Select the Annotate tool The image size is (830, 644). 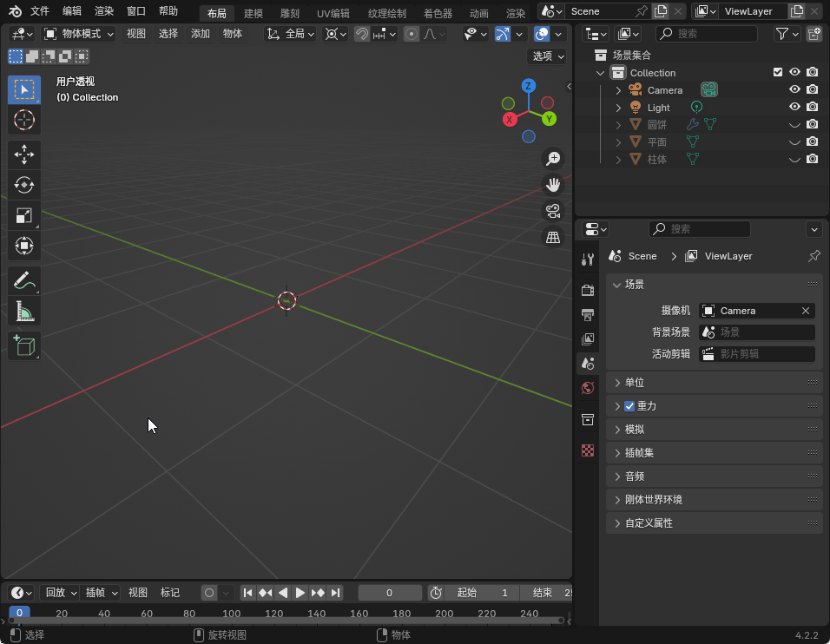click(23, 280)
